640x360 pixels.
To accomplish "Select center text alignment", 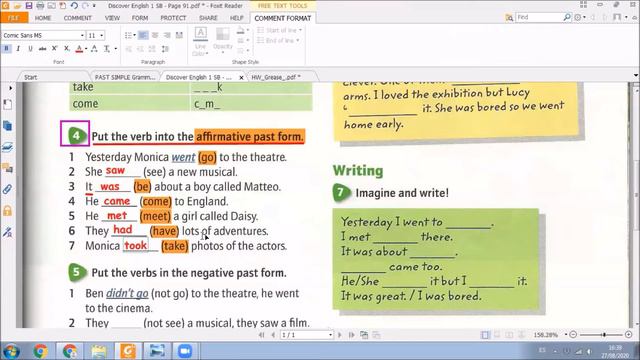I will click(155, 36).
